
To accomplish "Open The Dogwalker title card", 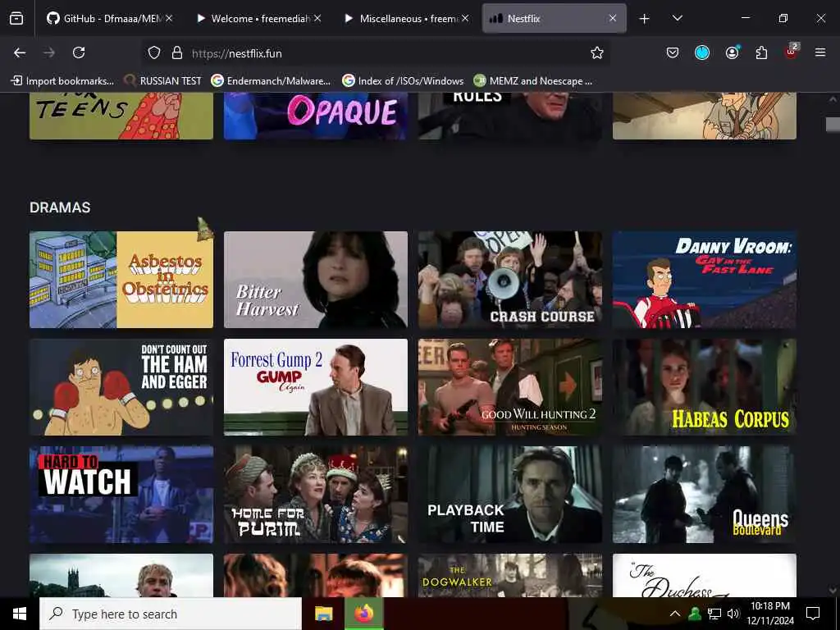I will point(510,575).
